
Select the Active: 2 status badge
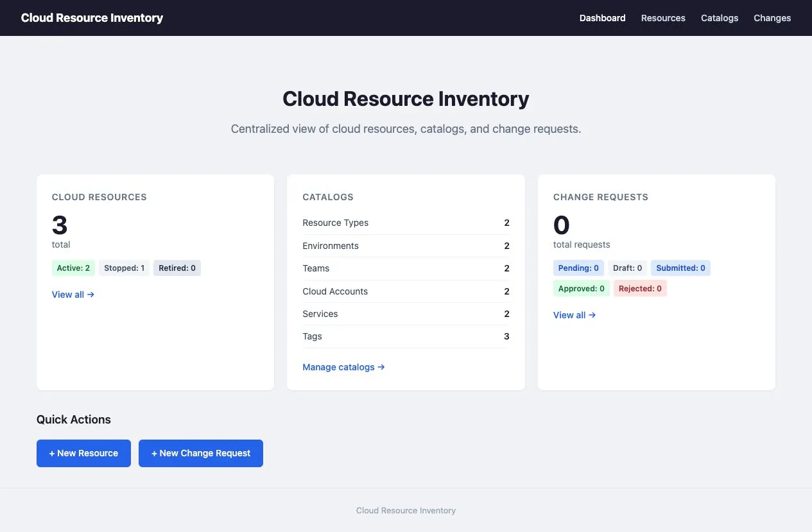[x=73, y=268]
